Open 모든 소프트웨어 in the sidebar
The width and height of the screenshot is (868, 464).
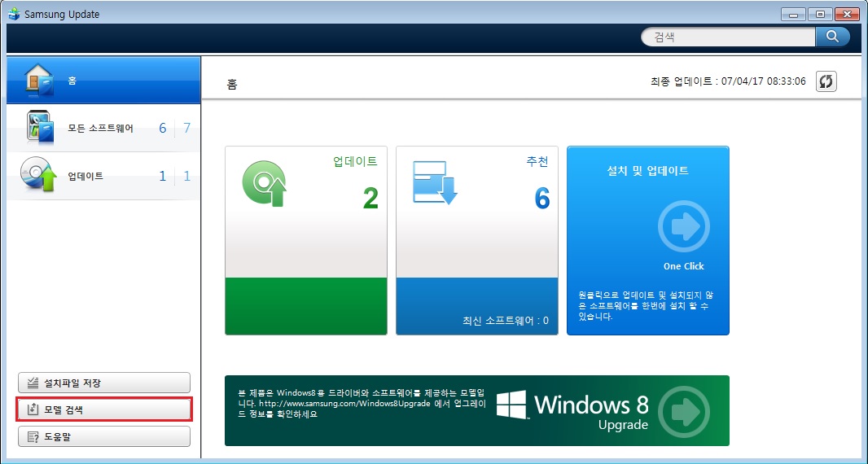(x=103, y=128)
